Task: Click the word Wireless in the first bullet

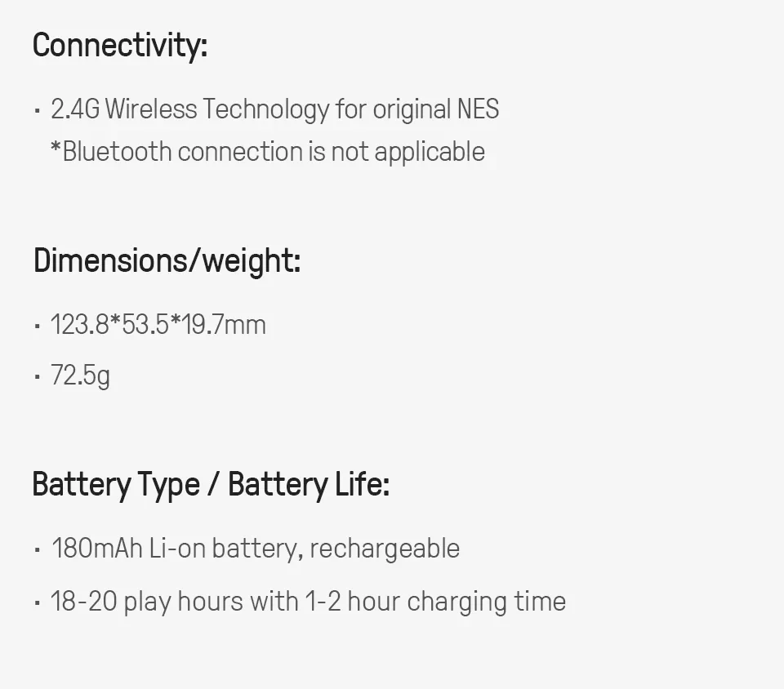Action: [151, 109]
